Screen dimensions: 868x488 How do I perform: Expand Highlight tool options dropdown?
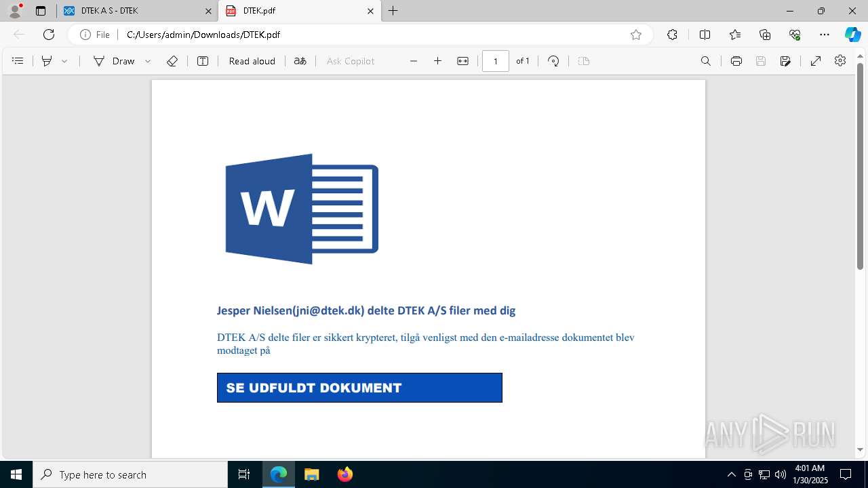click(x=64, y=61)
